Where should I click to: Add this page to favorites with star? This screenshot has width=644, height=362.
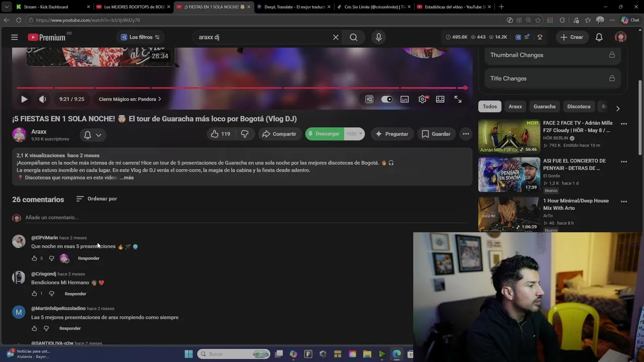click(538, 20)
